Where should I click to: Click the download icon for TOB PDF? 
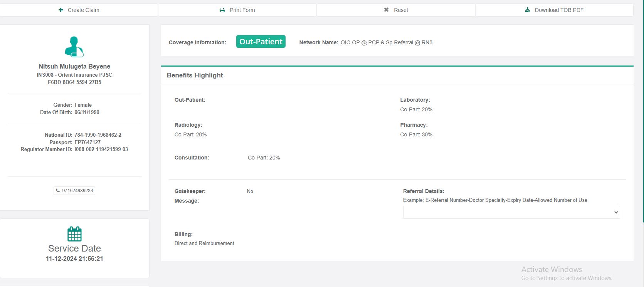(x=528, y=10)
